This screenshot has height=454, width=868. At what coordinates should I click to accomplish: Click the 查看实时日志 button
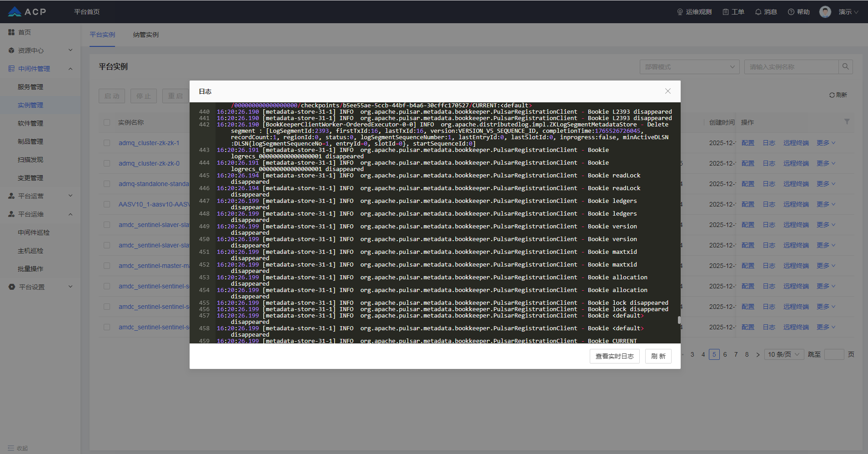pos(615,356)
